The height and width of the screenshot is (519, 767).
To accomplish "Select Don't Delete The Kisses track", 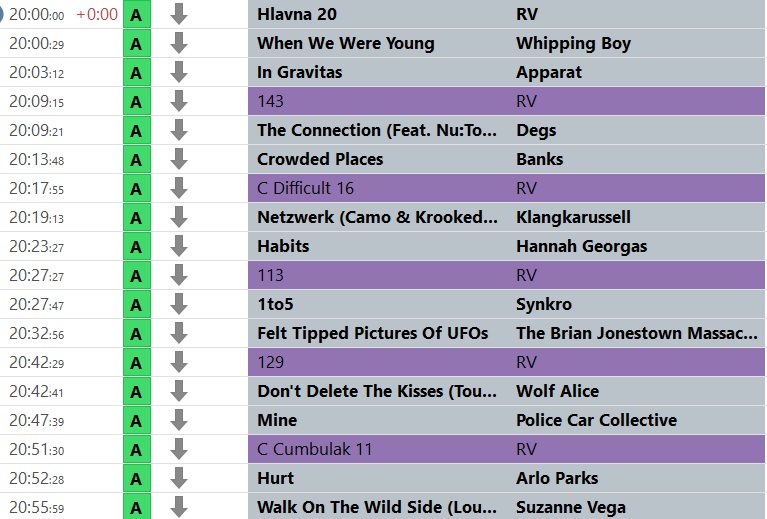I will [x=506, y=391].
